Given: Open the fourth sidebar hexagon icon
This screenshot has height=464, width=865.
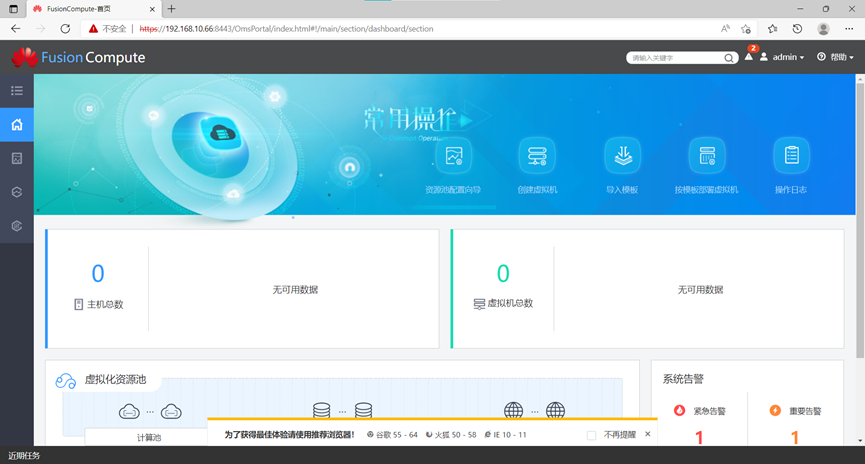Looking at the screenshot, I should point(17,192).
